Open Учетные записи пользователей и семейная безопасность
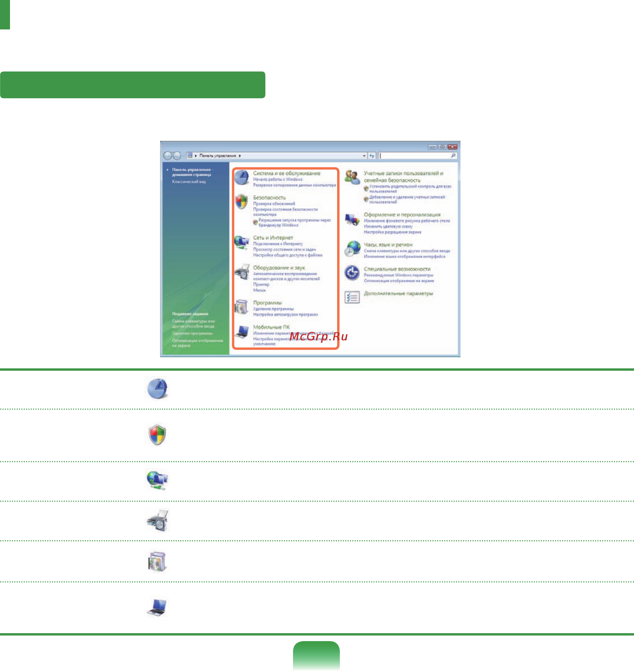Image resolution: width=634 pixels, height=672 pixels. point(404,177)
